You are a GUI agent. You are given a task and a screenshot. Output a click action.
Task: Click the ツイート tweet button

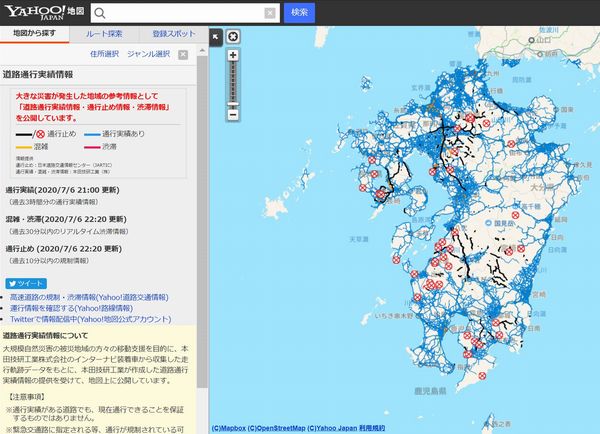26,284
